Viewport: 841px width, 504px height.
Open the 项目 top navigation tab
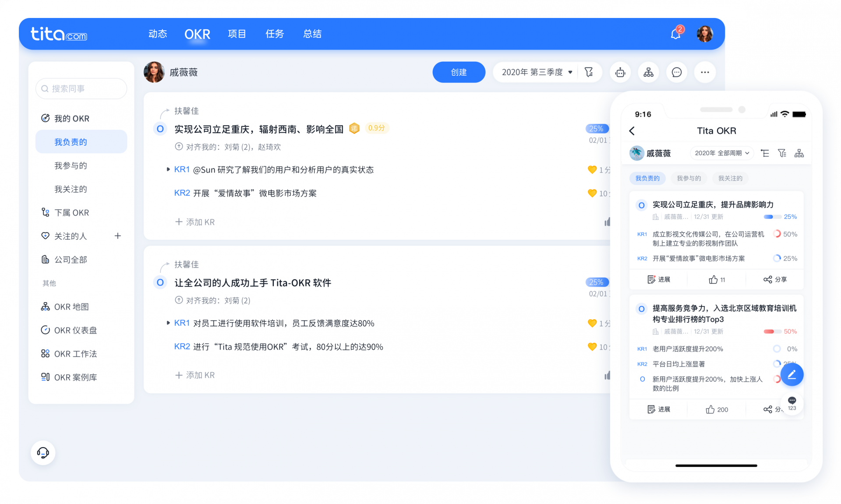237,34
